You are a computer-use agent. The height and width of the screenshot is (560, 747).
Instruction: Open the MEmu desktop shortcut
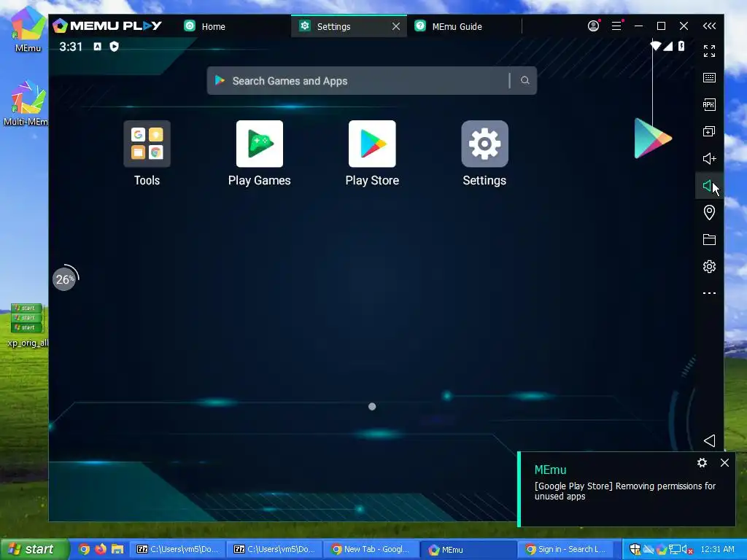click(28, 29)
